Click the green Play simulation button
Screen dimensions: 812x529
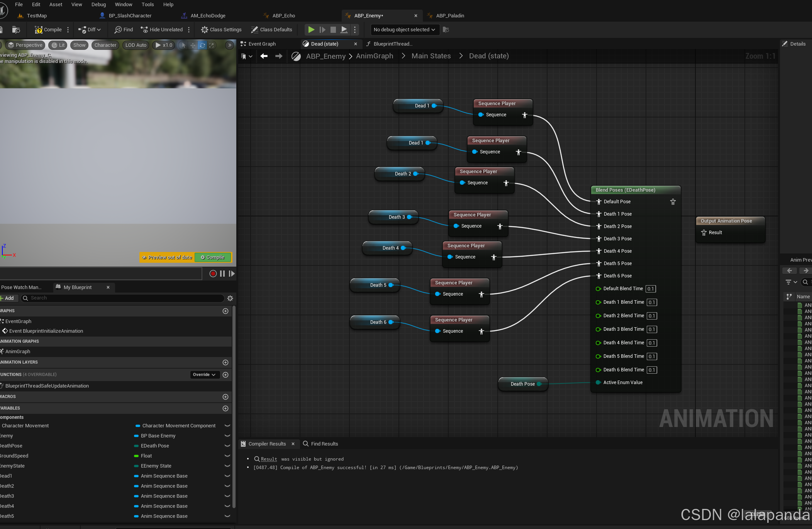[311, 30]
